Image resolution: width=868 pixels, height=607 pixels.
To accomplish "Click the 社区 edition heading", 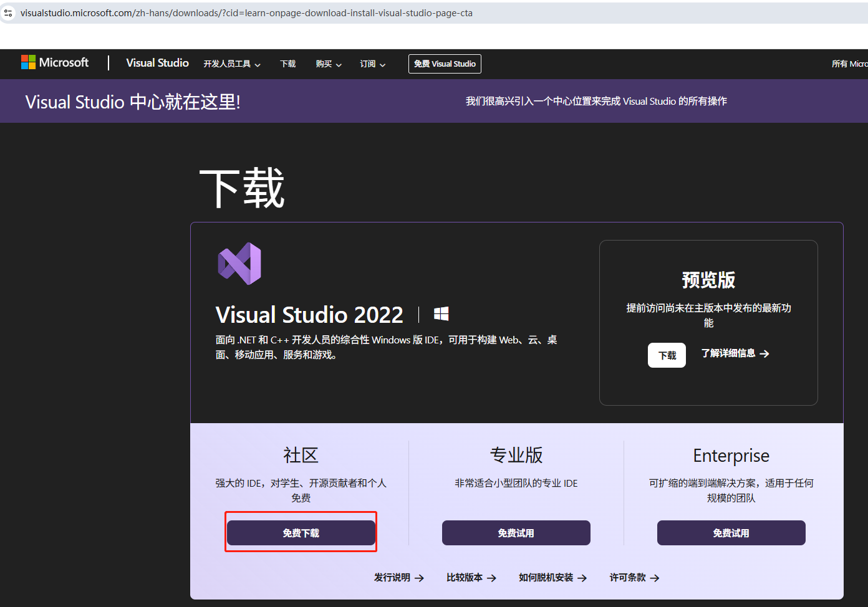I will pyautogui.click(x=301, y=455).
